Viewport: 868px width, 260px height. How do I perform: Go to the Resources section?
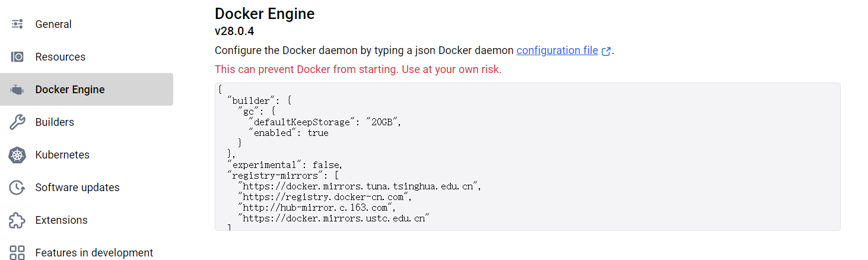60,57
